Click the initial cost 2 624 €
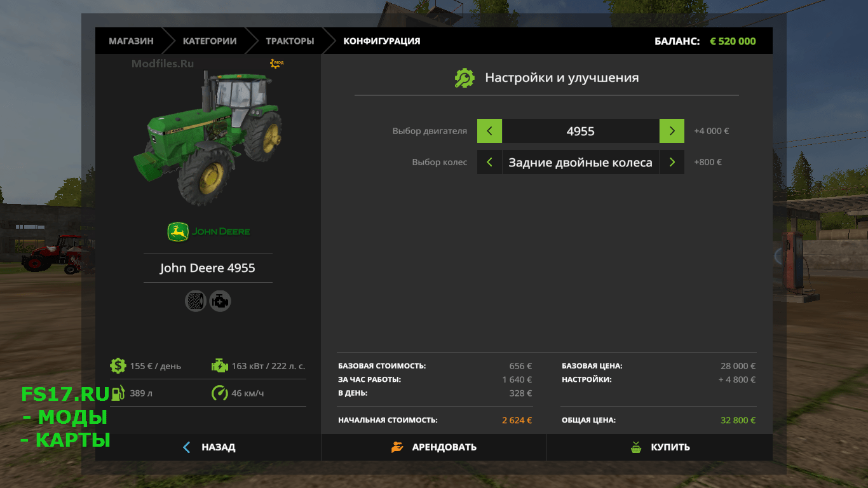The height and width of the screenshot is (488, 868). 517,420
